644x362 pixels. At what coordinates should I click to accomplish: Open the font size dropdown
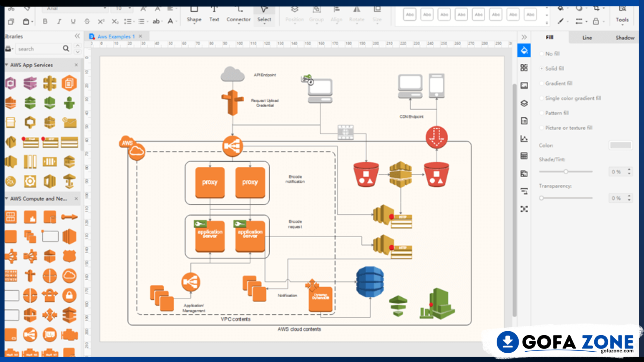click(x=130, y=8)
